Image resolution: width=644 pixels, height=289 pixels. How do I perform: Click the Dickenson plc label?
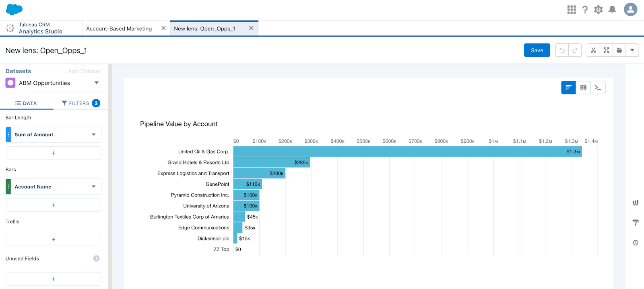pos(213,238)
